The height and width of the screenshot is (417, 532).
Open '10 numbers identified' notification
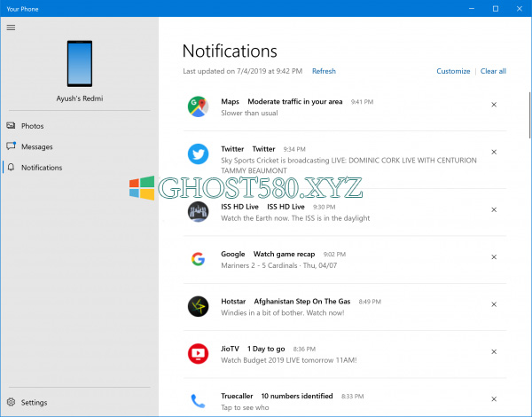tap(297, 396)
